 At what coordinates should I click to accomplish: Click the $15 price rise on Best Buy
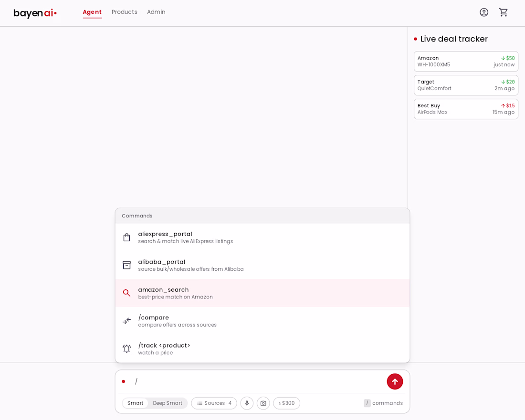(x=508, y=106)
